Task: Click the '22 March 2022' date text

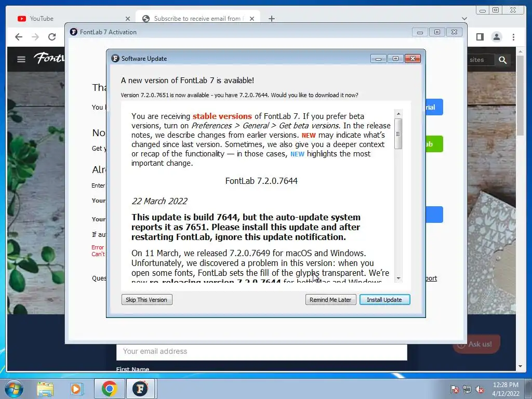Action: click(159, 201)
